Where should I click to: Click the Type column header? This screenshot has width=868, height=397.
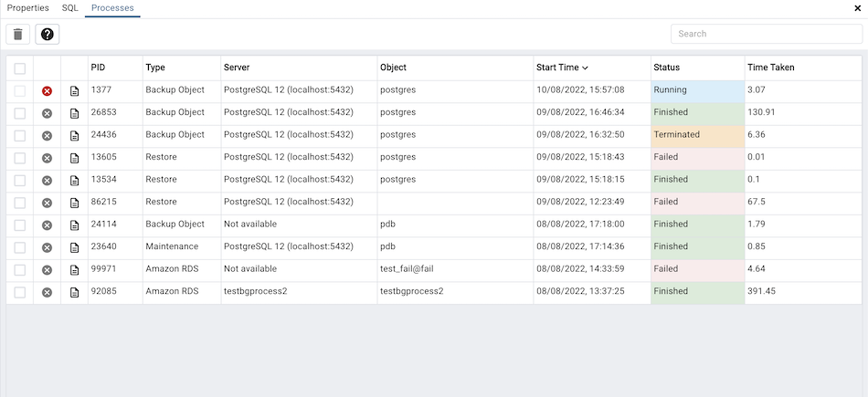pyautogui.click(x=155, y=68)
